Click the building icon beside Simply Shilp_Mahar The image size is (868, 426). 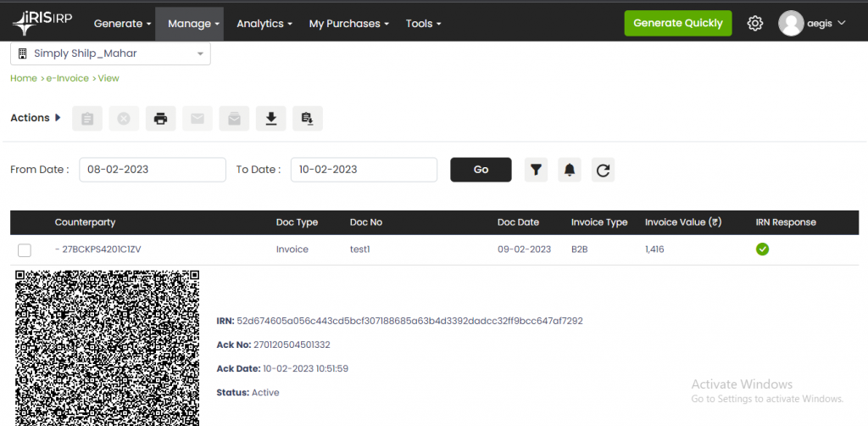click(x=23, y=53)
